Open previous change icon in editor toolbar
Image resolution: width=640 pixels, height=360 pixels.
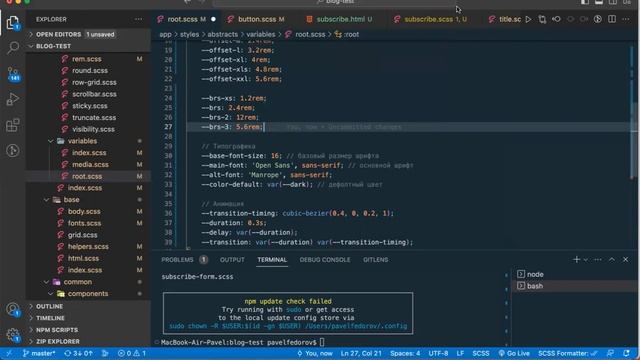tap(556, 19)
